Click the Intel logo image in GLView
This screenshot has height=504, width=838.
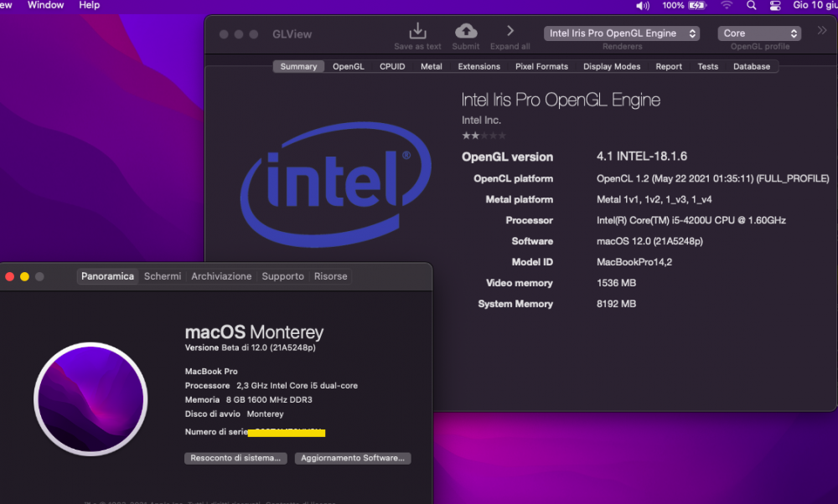[336, 184]
